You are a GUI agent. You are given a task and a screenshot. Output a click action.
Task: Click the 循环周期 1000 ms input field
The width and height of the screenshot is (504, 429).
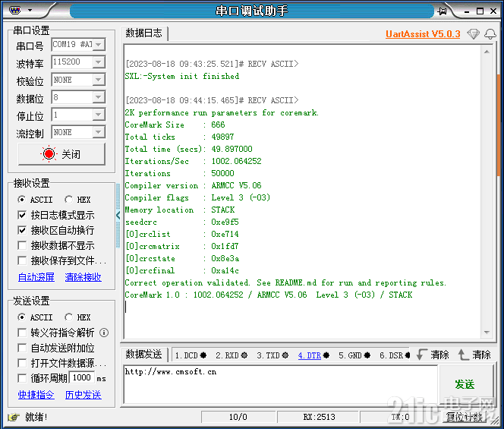click(x=82, y=378)
